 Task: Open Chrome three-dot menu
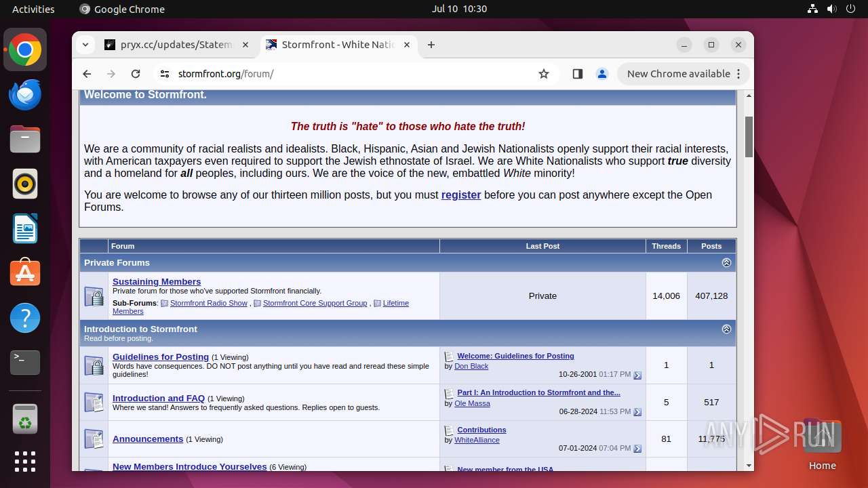pos(739,74)
